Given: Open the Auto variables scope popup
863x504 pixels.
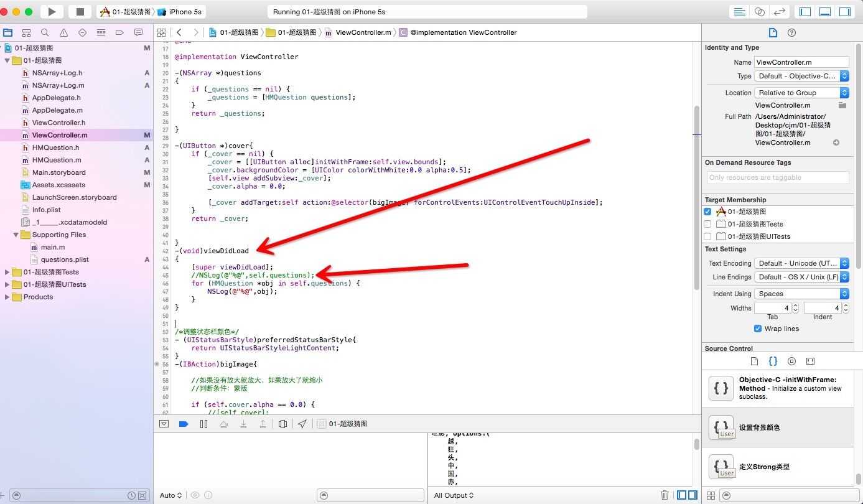Looking at the screenshot, I should tap(171, 495).
